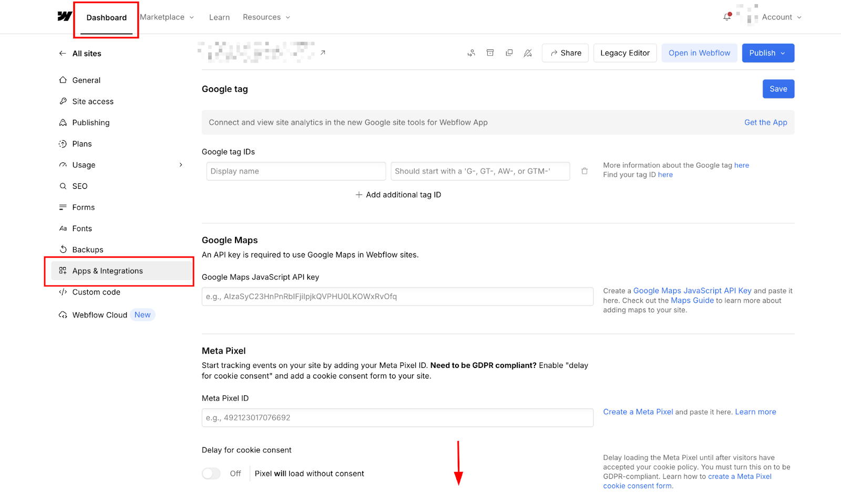Click the account avatar image
Screen dimensions: 841x504
coord(747,15)
